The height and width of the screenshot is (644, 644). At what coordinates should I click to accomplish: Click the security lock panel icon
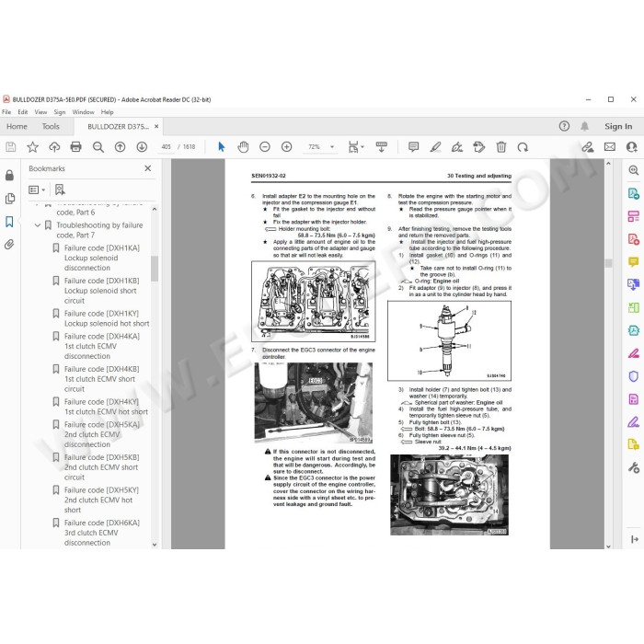pos(9,176)
